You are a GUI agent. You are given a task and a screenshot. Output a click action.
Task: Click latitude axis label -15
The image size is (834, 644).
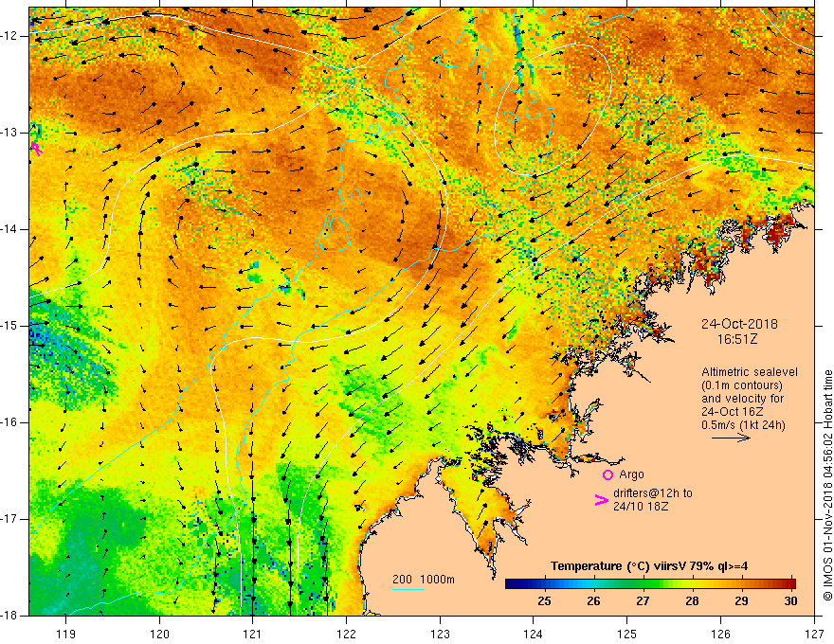[x=10, y=326]
